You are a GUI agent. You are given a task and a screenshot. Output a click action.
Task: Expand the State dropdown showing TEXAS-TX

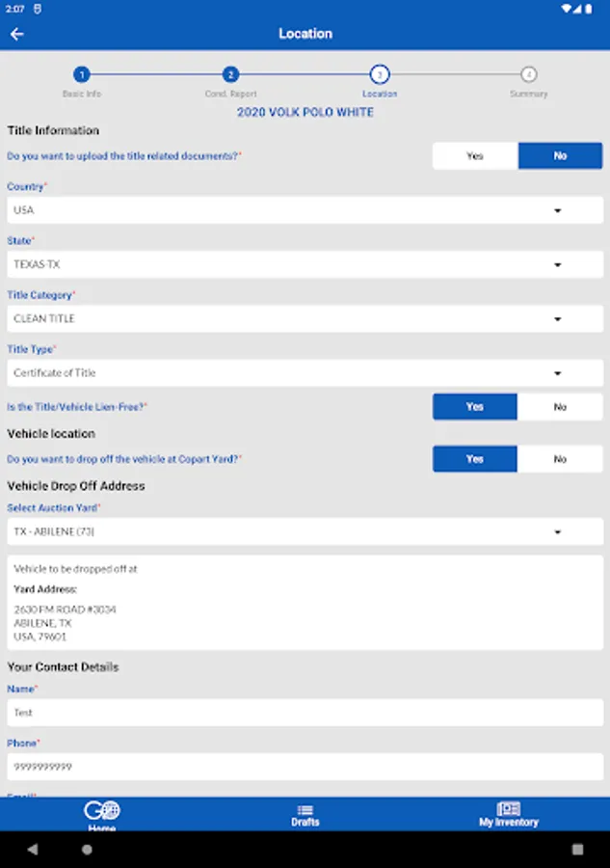[x=305, y=264]
